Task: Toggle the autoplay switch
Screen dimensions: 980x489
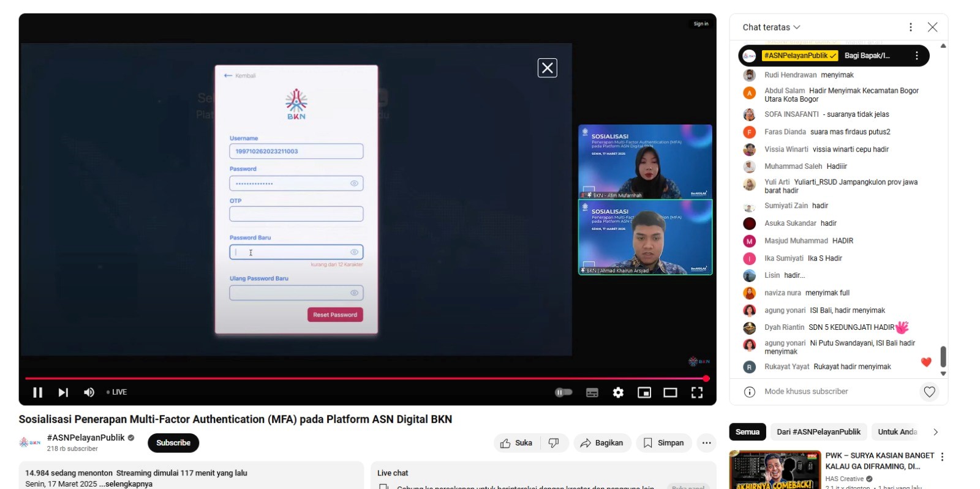Action: (563, 392)
